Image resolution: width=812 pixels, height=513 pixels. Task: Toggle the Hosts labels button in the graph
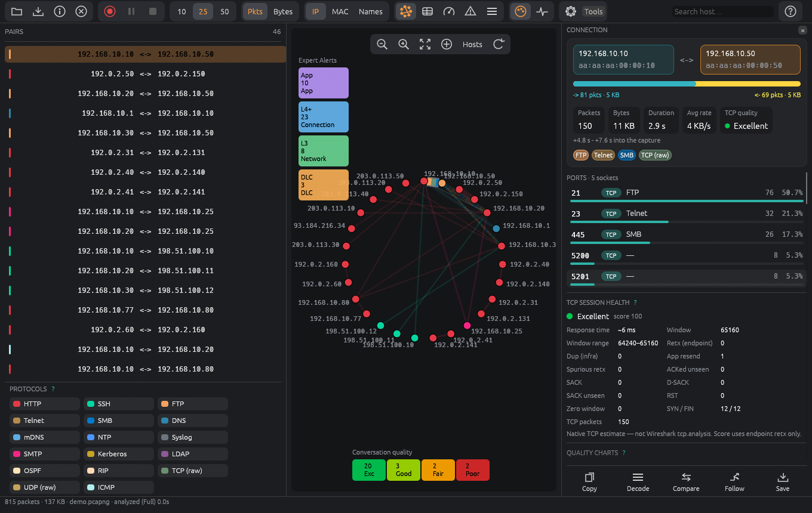[x=472, y=44]
